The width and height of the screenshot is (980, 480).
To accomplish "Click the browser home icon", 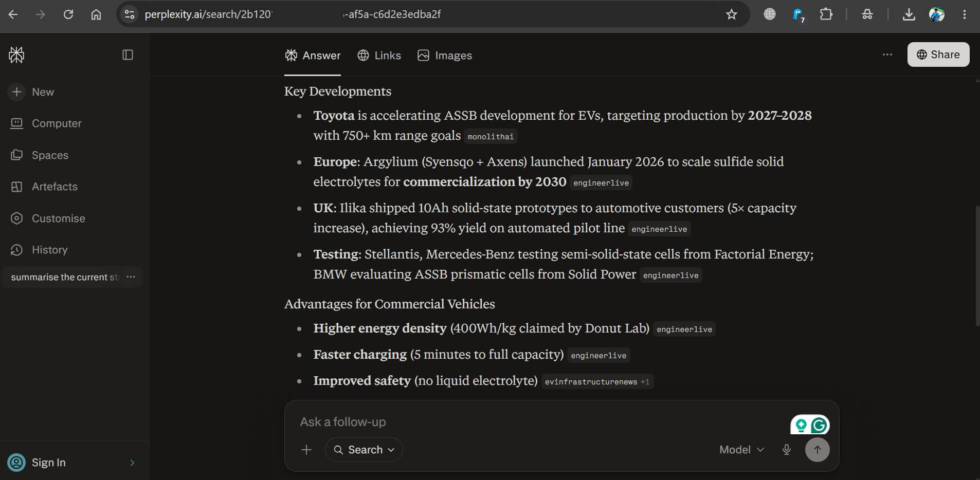I will point(96,14).
